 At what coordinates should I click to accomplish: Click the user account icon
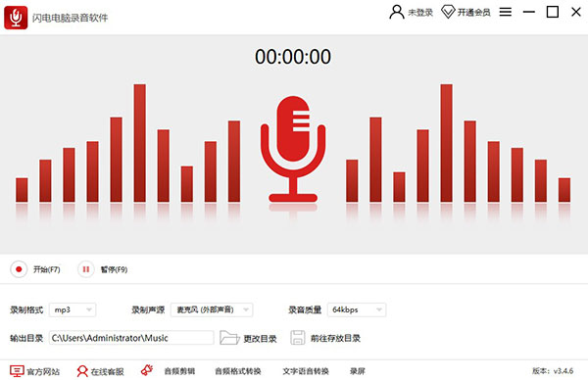click(x=396, y=12)
